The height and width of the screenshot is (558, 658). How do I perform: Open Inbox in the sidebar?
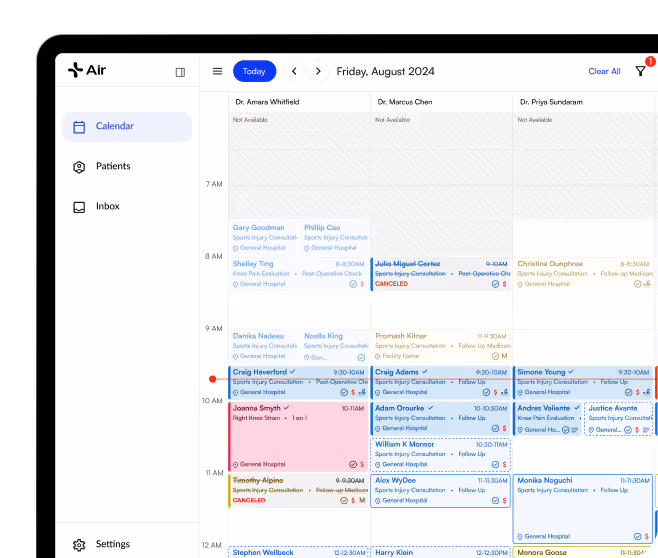[127, 206]
